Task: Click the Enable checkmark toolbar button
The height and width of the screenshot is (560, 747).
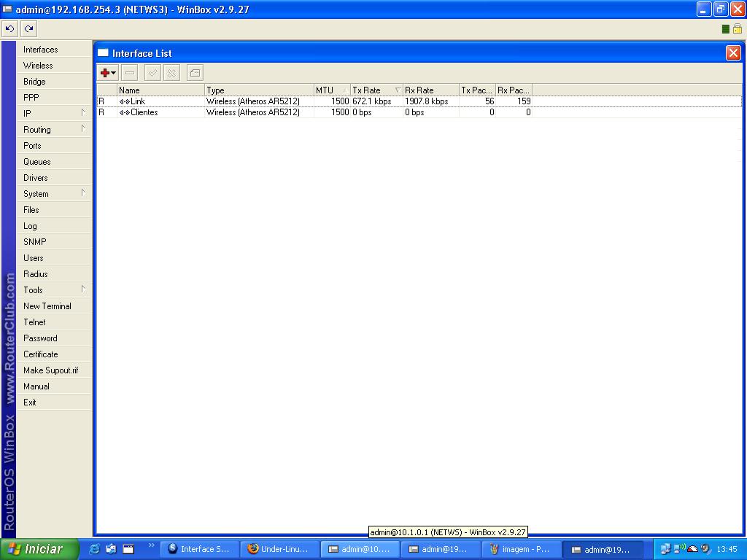Action: 153,73
